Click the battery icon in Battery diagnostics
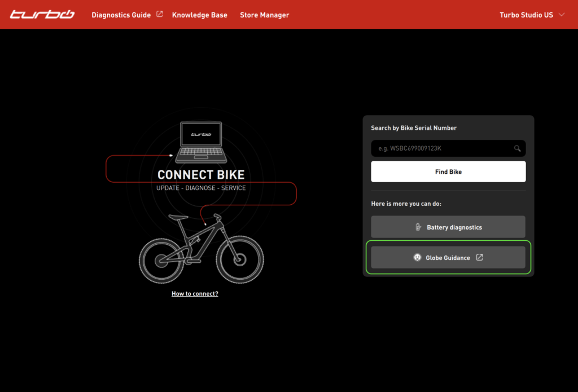578x392 pixels. tap(418, 227)
